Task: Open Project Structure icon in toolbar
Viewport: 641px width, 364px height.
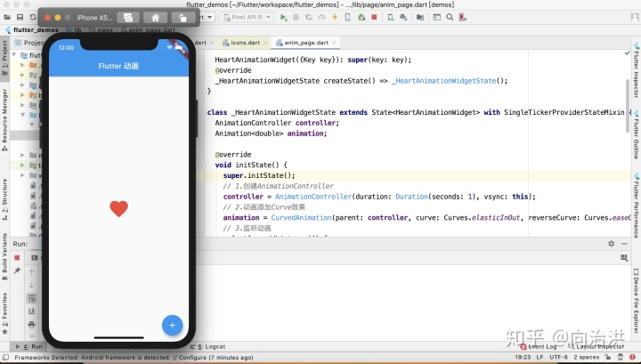Action: pos(420,17)
